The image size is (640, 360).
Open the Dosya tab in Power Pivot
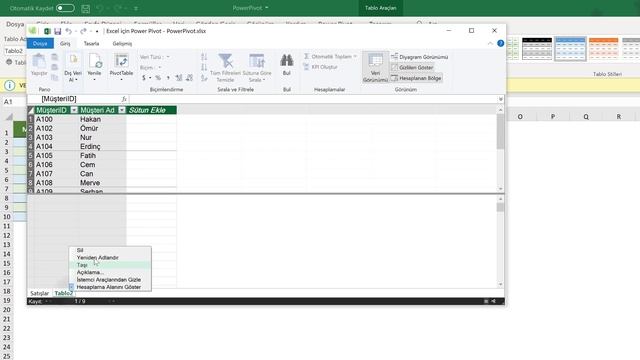click(40, 43)
